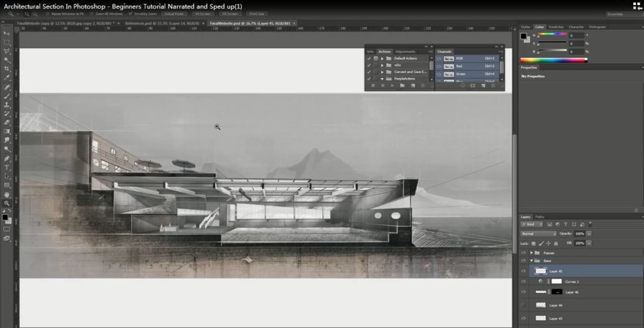Image resolution: width=644 pixels, height=328 pixels.
Task: Select the Clone Stamp tool
Action: click(x=6, y=105)
